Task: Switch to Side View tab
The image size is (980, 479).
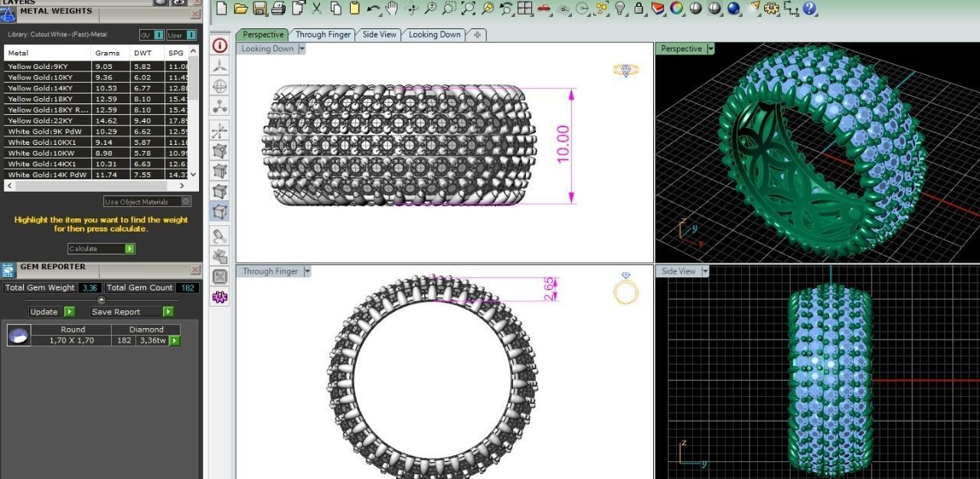Action: pos(379,34)
